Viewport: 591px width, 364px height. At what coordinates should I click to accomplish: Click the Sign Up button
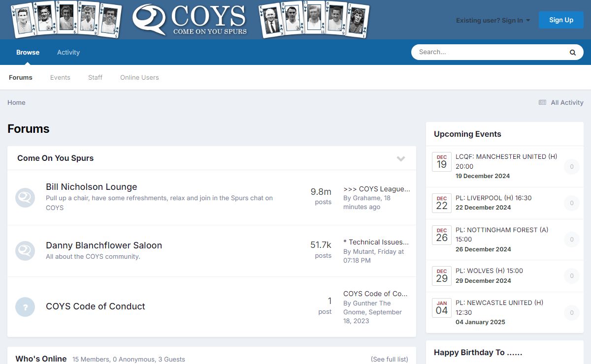point(561,20)
